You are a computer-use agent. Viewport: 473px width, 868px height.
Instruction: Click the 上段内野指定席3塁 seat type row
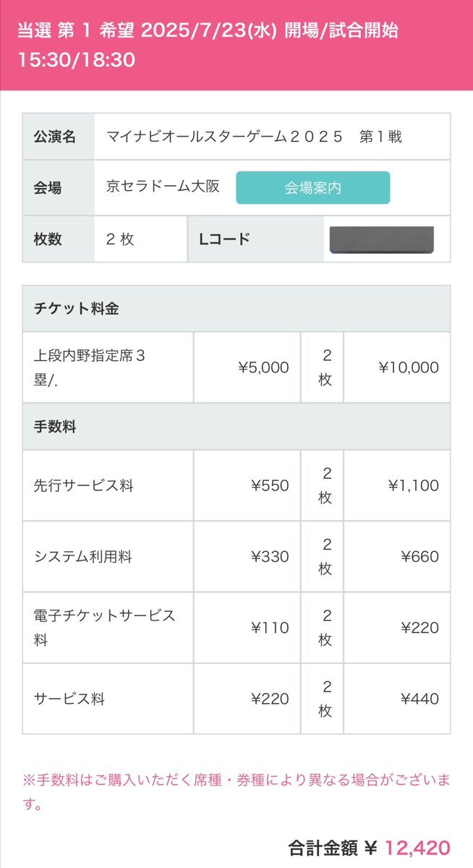(236, 367)
